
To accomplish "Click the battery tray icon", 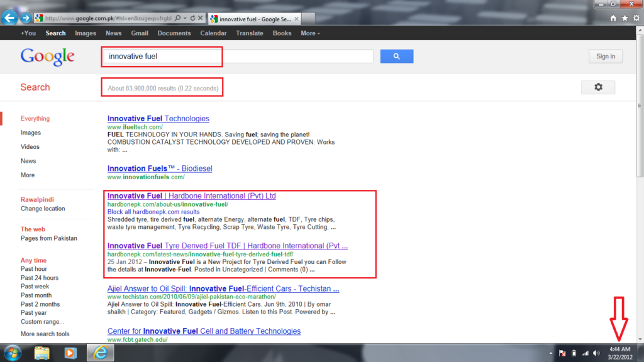I will pyautogui.click(x=574, y=353).
